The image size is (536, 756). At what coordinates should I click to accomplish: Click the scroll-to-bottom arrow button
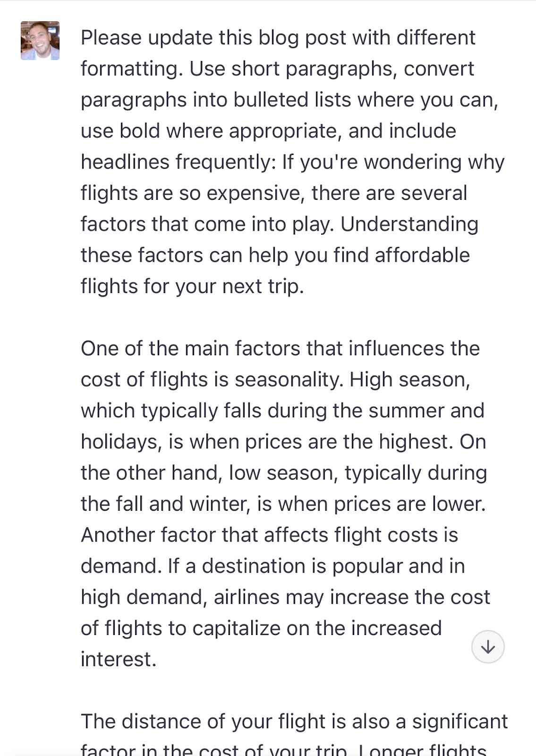click(x=488, y=647)
